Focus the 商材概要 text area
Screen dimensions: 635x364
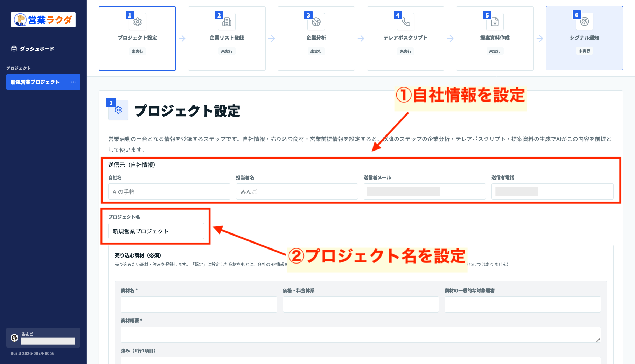coord(361,335)
